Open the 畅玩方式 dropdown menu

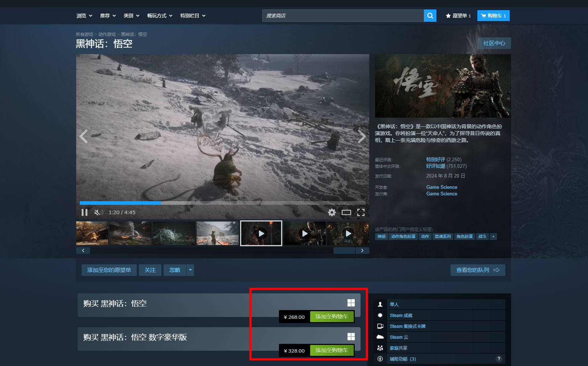pos(160,16)
